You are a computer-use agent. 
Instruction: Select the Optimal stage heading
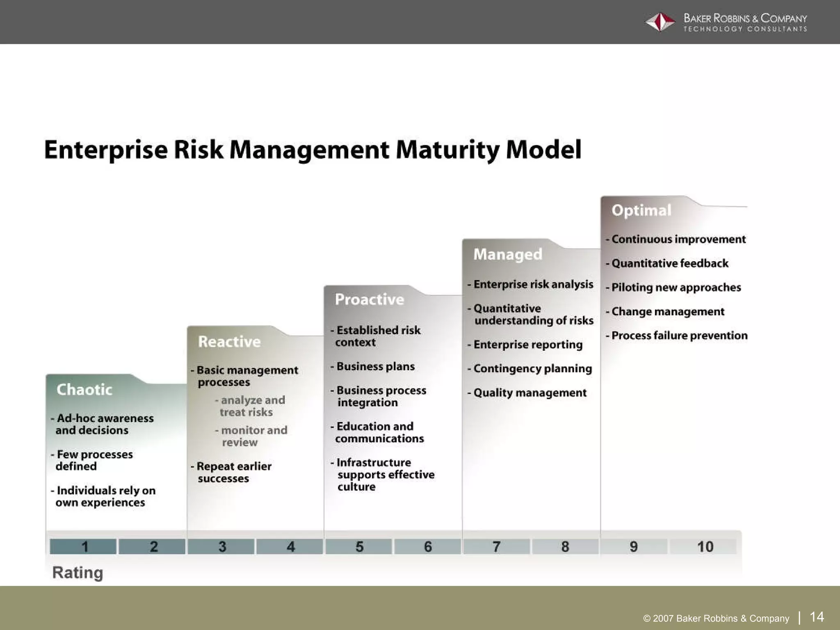[x=641, y=210]
